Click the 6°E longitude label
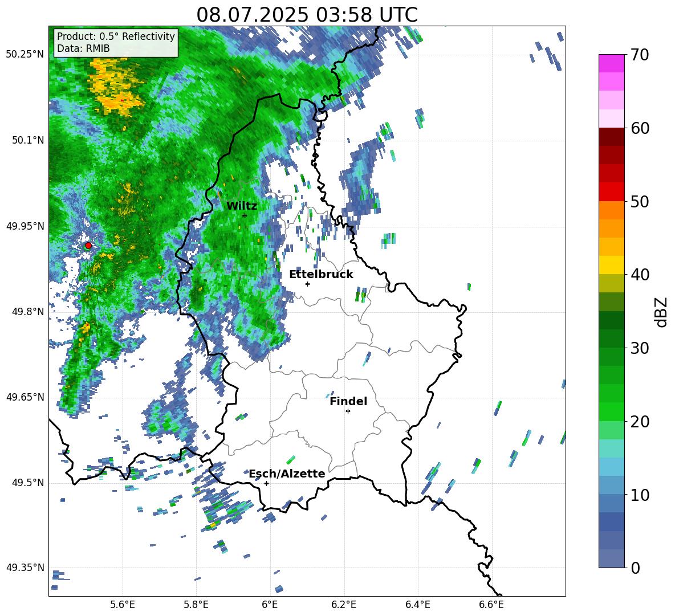The image size is (675, 616). (270, 605)
